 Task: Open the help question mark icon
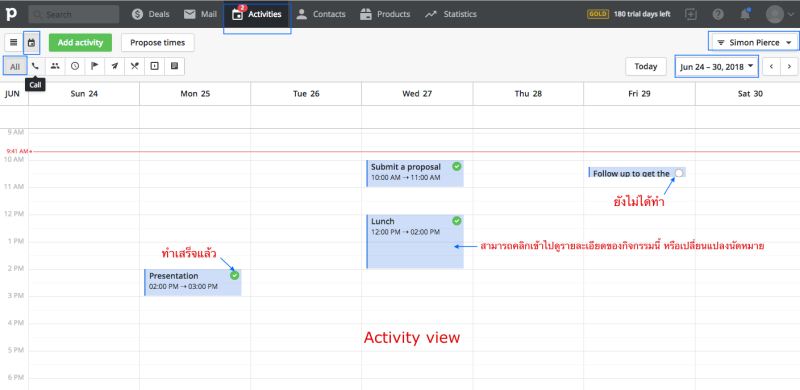pos(718,14)
